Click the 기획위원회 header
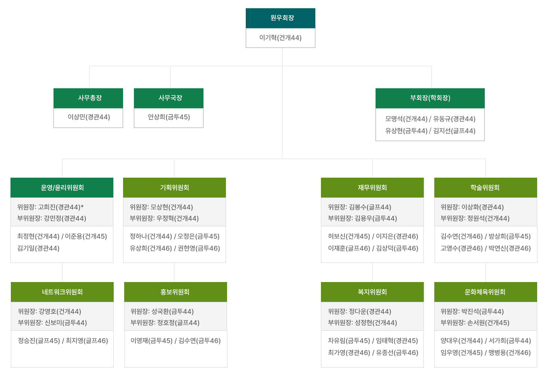 (x=174, y=188)
